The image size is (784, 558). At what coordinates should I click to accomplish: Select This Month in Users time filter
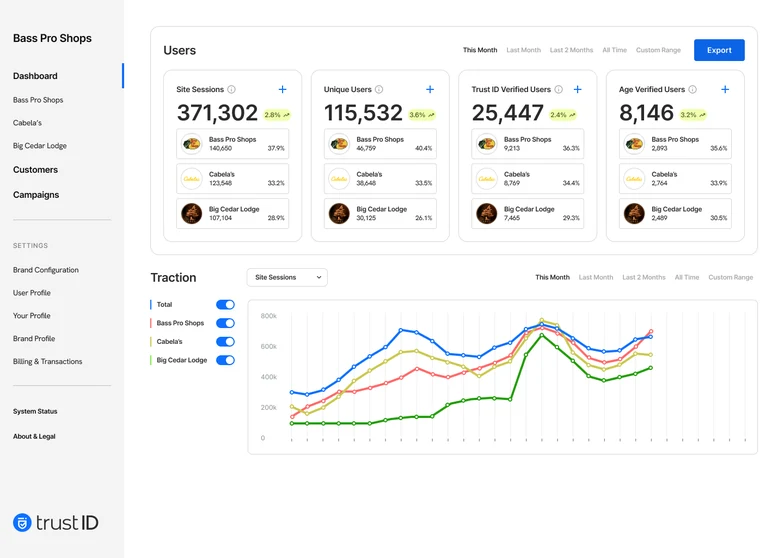pyautogui.click(x=480, y=50)
